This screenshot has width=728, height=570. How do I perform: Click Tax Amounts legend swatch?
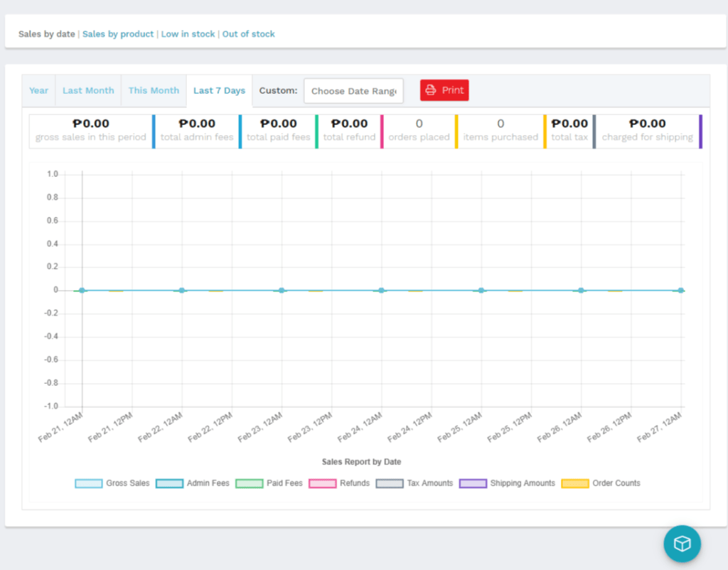390,483
